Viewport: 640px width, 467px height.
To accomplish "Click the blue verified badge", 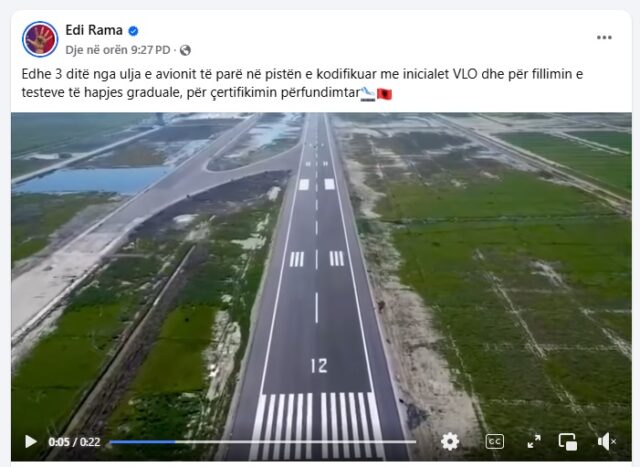I will point(133,31).
